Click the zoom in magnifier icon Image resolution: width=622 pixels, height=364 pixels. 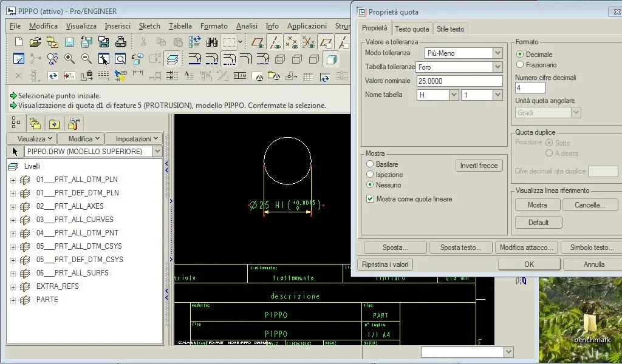click(x=70, y=59)
